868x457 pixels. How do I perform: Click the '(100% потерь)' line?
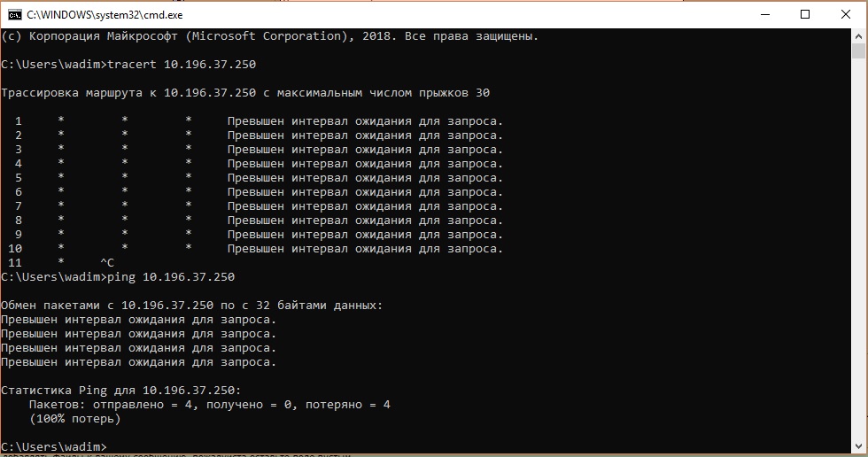tap(74, 419)
